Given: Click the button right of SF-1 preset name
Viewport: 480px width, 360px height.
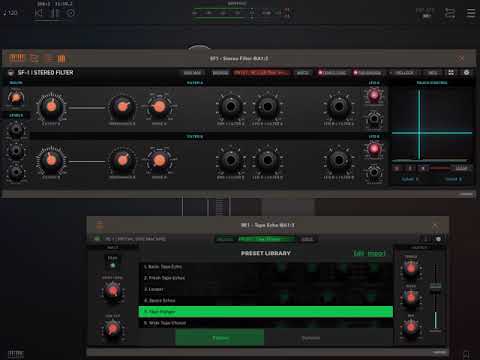Looking at the screenshot, I should pyautogui.click(x=303, y=73).
